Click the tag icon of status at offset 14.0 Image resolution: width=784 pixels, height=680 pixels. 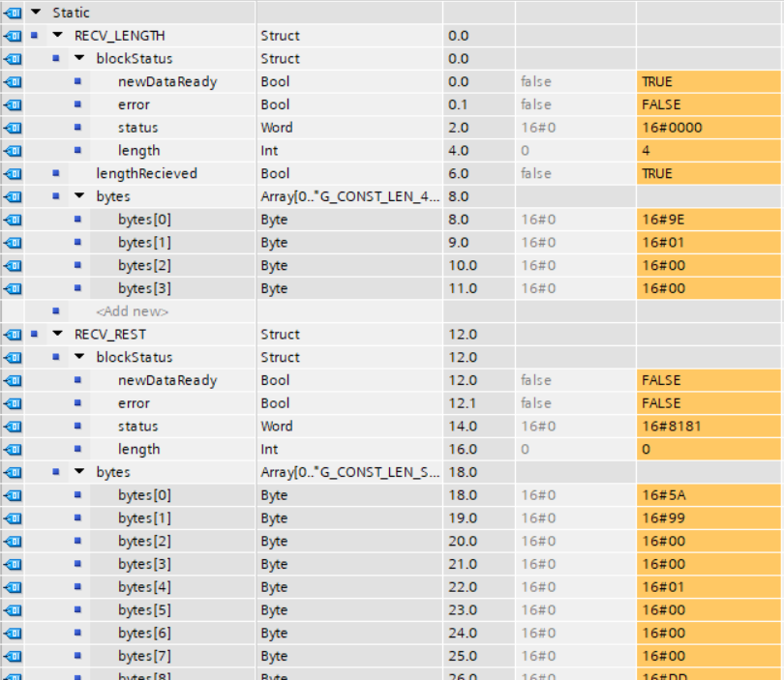pyautogui.click(x=13, y=427)
